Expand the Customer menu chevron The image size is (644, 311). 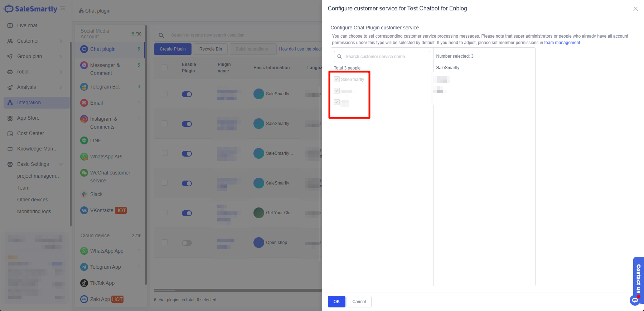61,41
